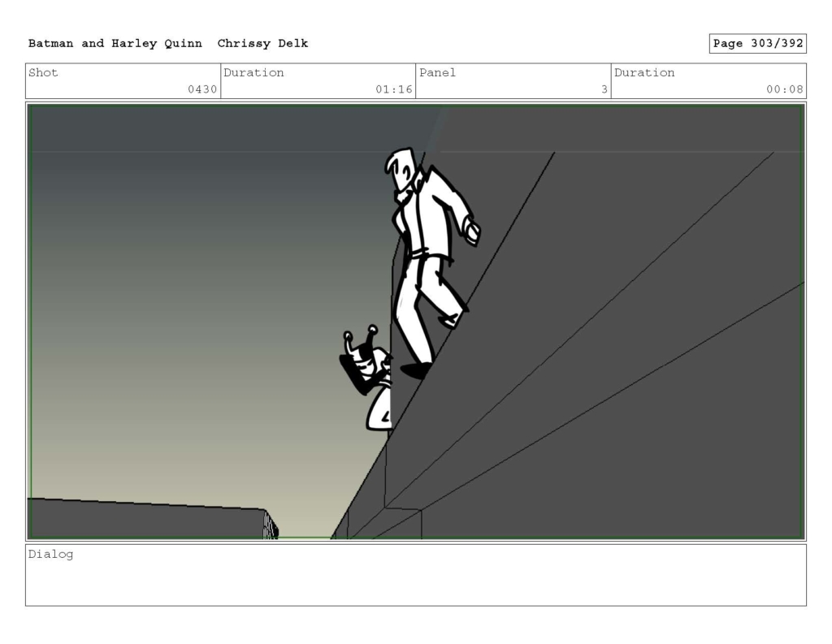The height and width of the screenshot is (644, 832).
Task: Click the "Page 303/392" page indicator
Action: [758, 44]
